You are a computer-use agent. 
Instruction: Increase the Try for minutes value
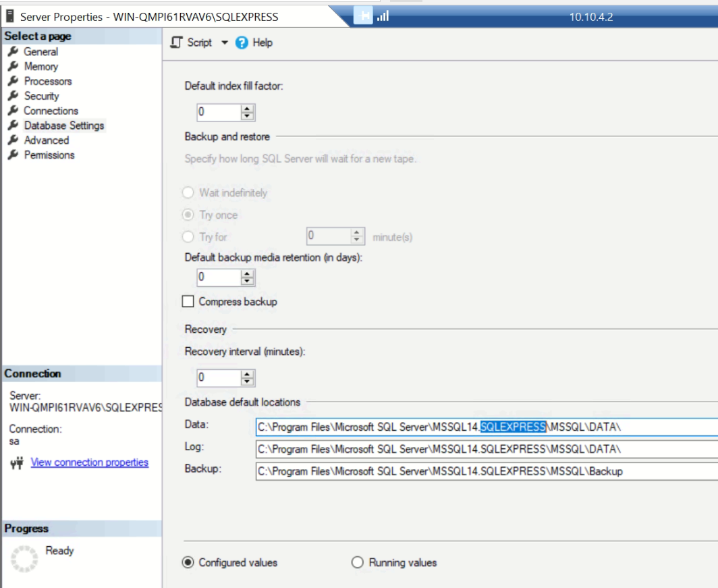tap(357, 233)
